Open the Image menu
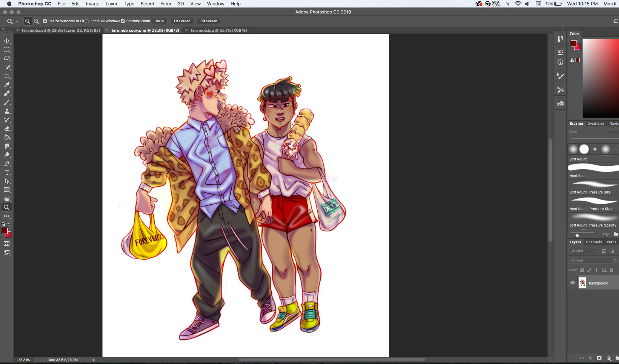Viewport: 619px width, 364px height. coord(92,4)
